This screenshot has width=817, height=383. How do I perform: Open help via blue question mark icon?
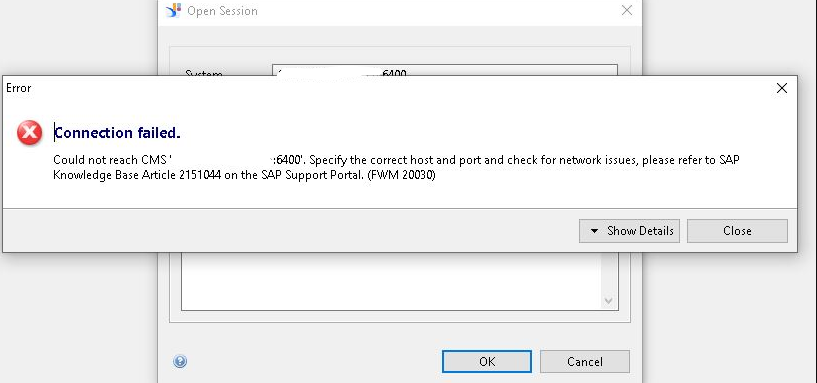[x=180, y=361]
